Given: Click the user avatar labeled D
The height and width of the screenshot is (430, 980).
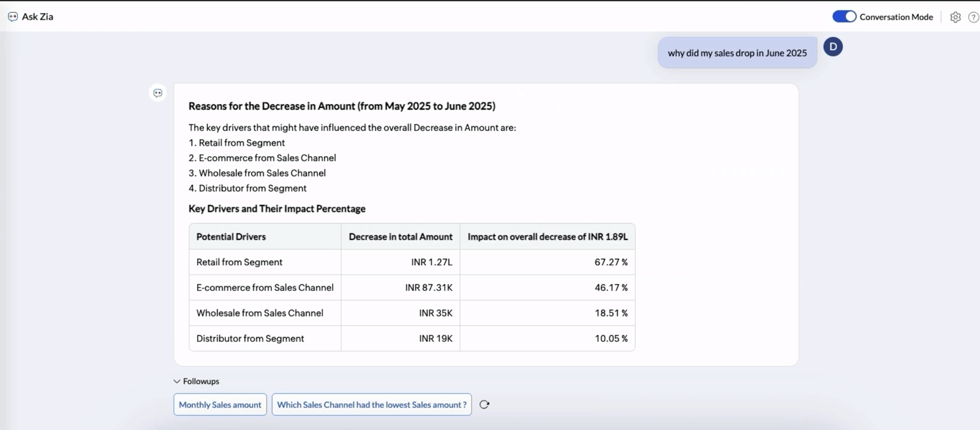Looking at the screenshot, I should 833,47.
